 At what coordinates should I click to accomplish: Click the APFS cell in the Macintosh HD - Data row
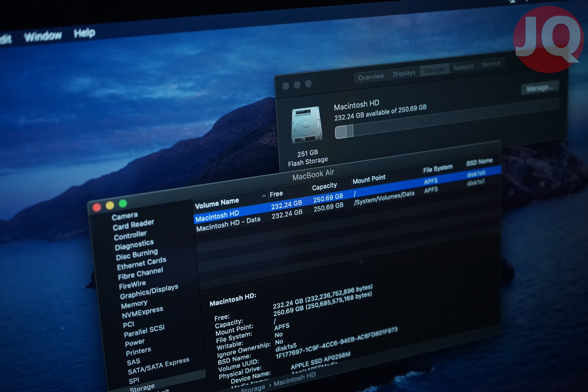point(431,190)
